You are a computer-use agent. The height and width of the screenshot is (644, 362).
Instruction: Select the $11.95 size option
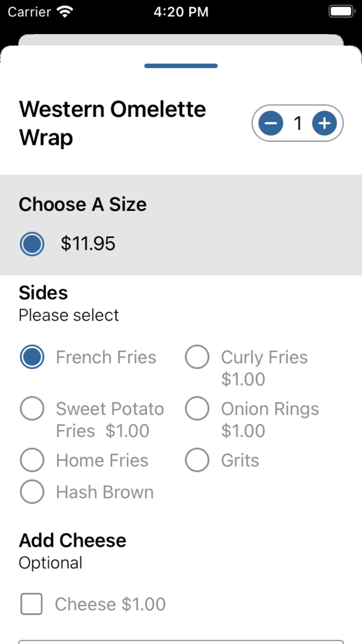pos(32,243)
